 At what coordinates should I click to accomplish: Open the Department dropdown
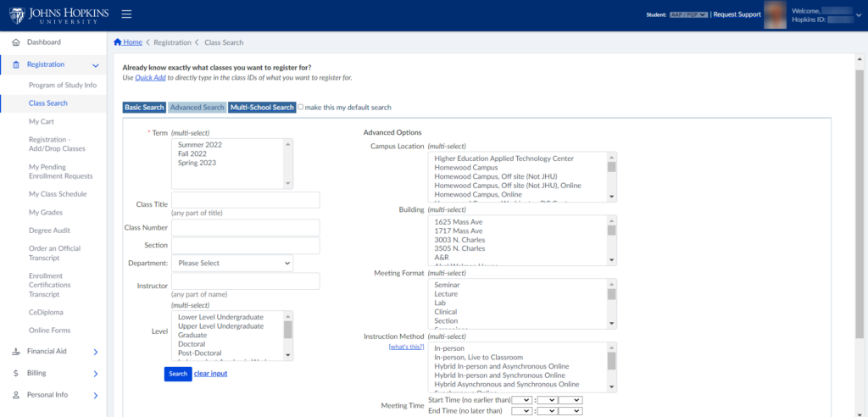coord(232,263)
